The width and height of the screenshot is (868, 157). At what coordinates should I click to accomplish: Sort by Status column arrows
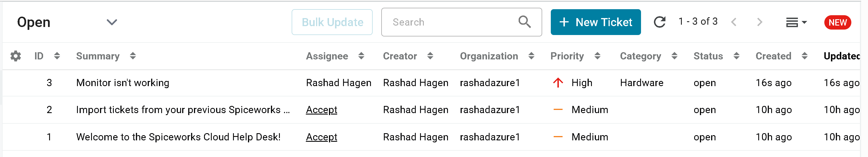(736, 56)
